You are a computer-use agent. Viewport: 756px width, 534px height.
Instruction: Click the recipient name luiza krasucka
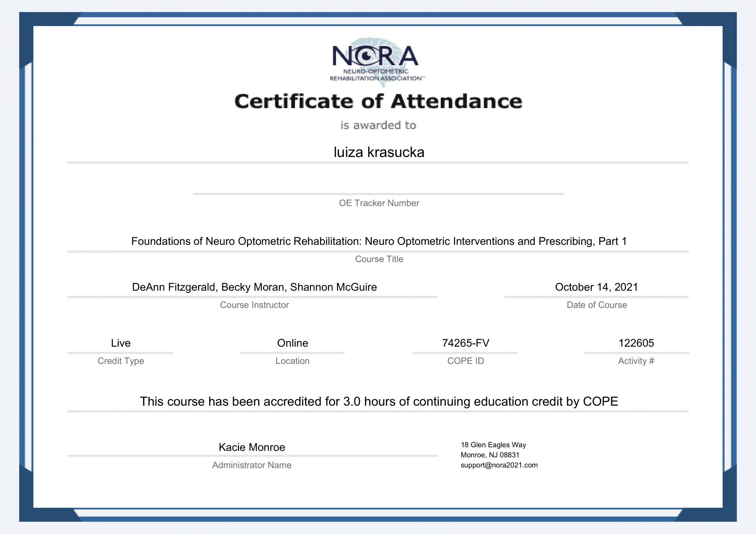[x=379, y=152]
